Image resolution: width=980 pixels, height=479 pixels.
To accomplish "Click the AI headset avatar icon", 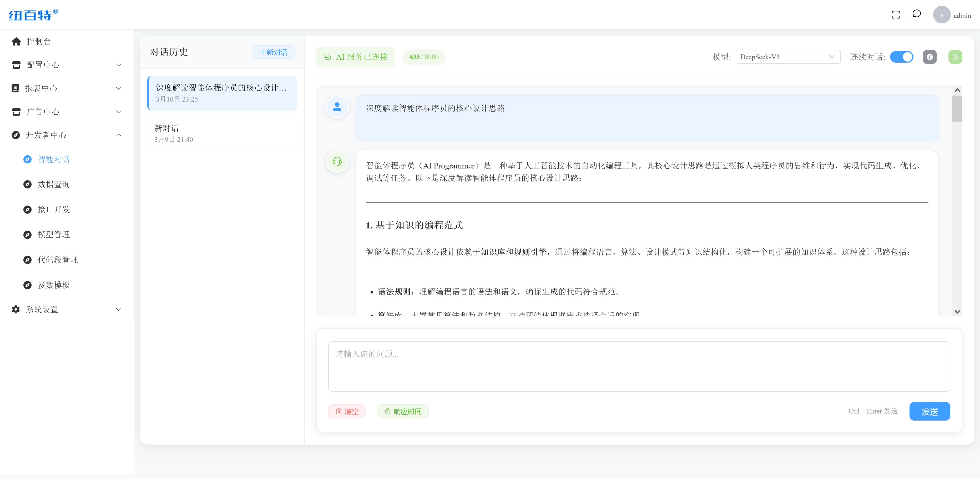I will (337, 161).
